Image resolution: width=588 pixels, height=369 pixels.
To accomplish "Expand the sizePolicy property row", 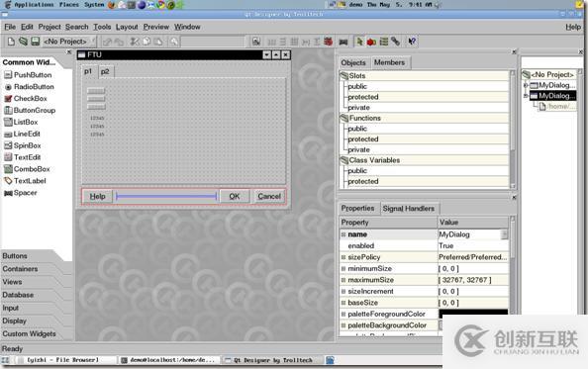I will coord(343,257).
